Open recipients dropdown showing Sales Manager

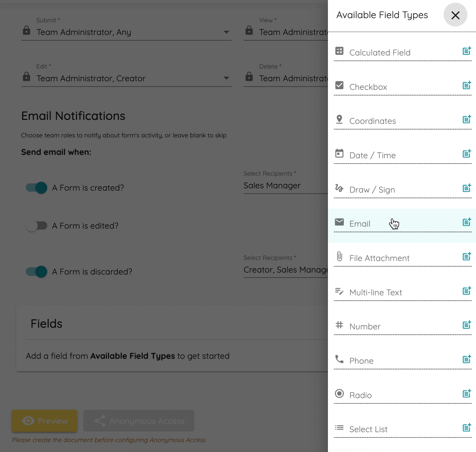(286, 185)
